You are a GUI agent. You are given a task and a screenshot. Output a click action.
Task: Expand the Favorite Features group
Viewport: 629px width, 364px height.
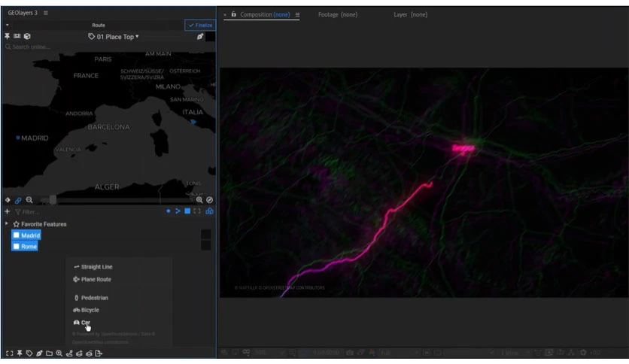click(7, 224)
